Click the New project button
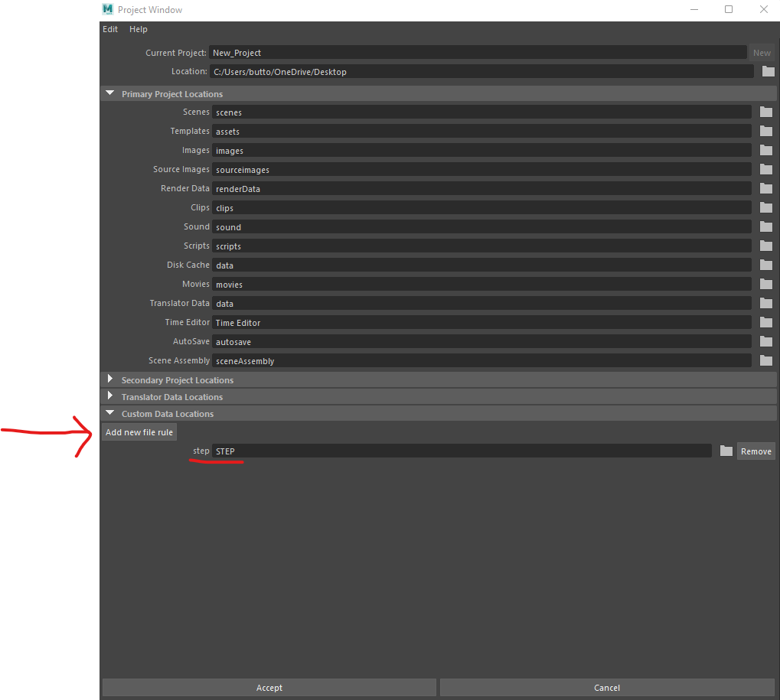Viewport: 780px width, 700px height. (762, 53)
